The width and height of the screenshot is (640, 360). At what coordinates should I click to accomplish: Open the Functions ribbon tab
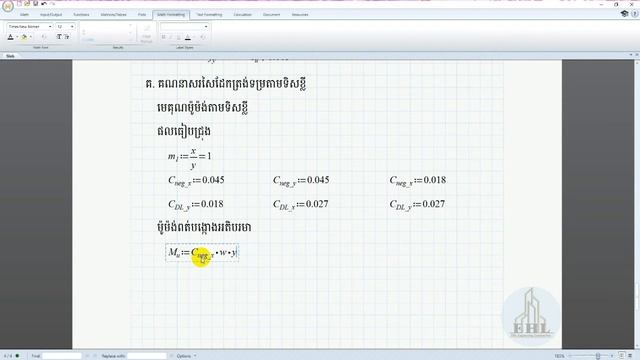click(81, 15)
